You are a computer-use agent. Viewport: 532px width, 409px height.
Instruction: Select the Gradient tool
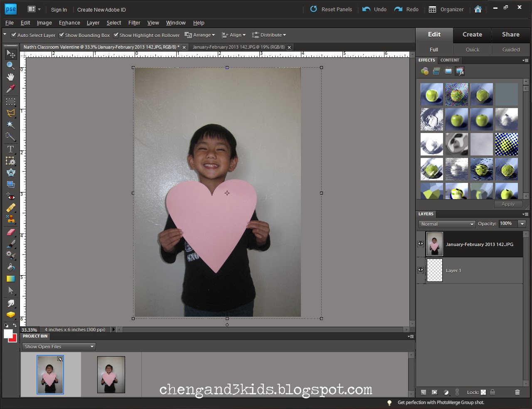point(10,278)
